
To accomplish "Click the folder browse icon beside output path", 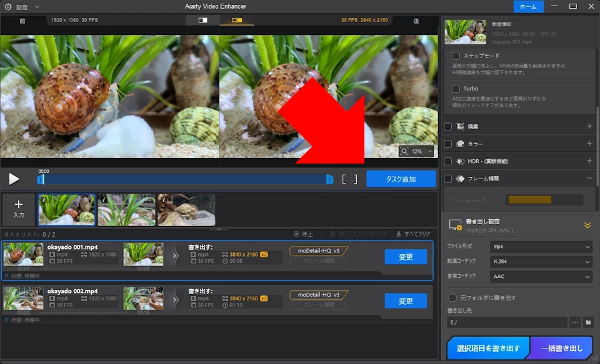I will [587, 323].
